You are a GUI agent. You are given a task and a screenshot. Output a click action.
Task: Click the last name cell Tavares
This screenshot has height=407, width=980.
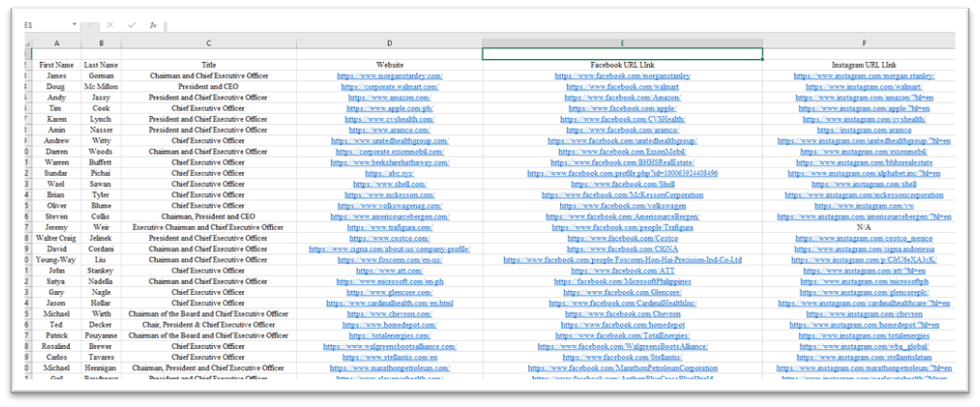(102, 357)
